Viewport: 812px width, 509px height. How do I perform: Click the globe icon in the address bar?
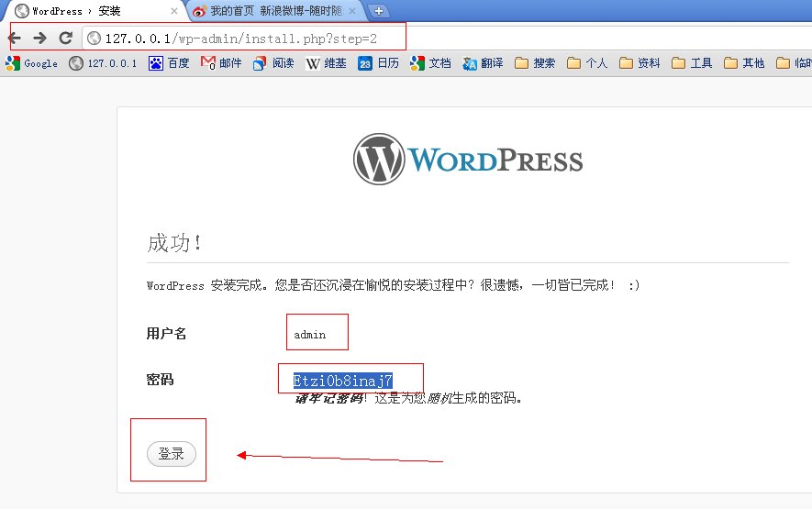pos(94,39)
